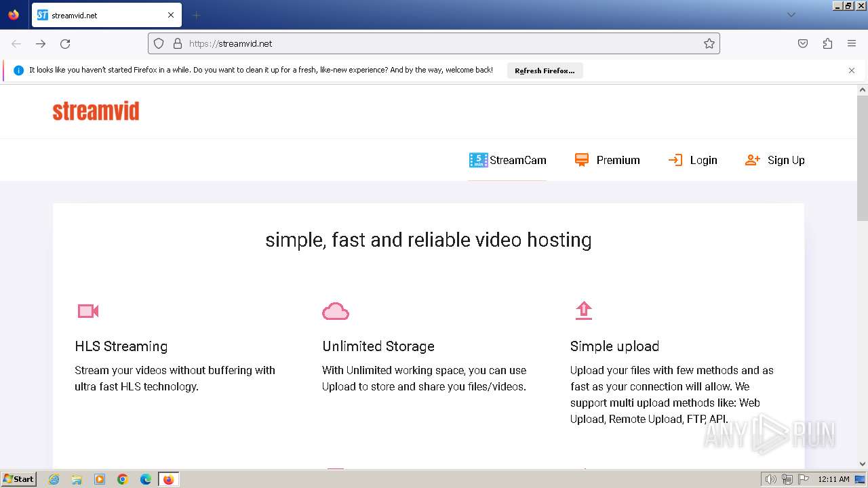The width and height of the screenshot is (868, 488).
Task: Go forward one page
Action: coord(41,43)
